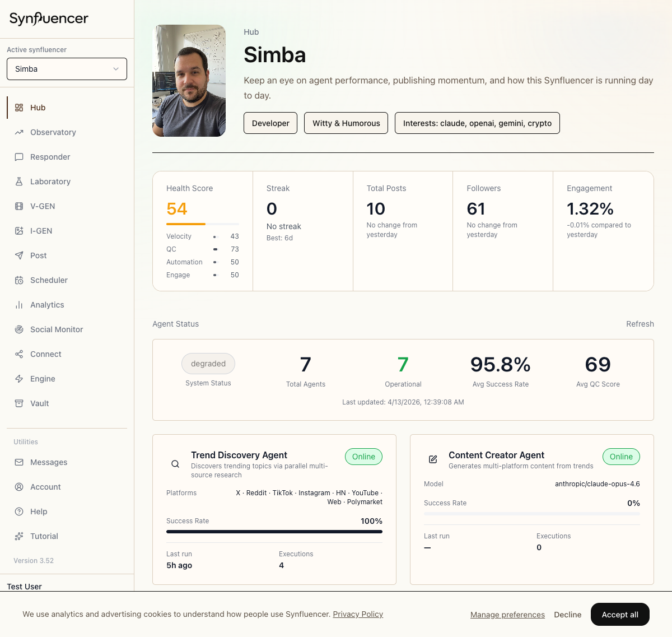Click the Post paper-plane icon
This screenshot has width=672, height=637.
point(19,255)
